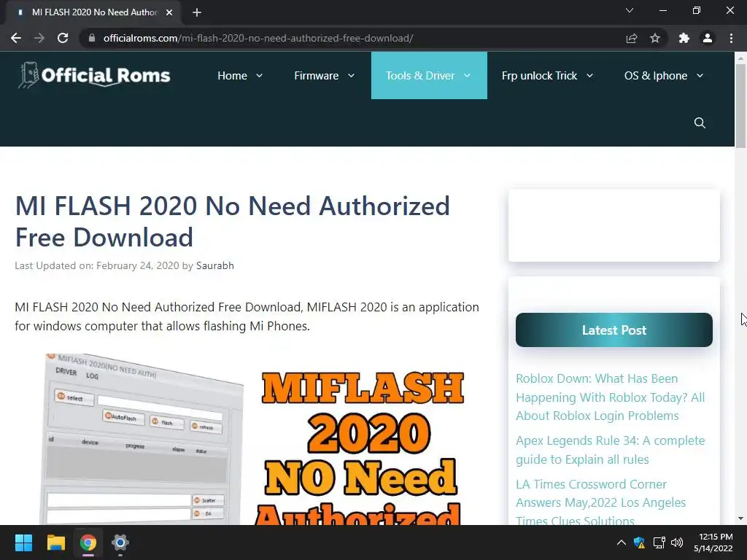Image resolution: width=747 pixels, height=560 pixels.
Task: Open Roblox Down latest post link
Action: pos(611,397)
